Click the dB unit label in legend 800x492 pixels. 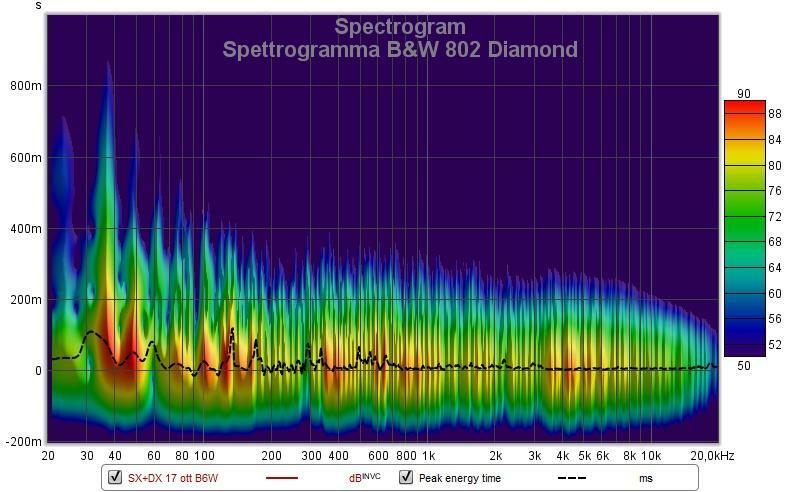pyautogui.click(x=365, y=478)
